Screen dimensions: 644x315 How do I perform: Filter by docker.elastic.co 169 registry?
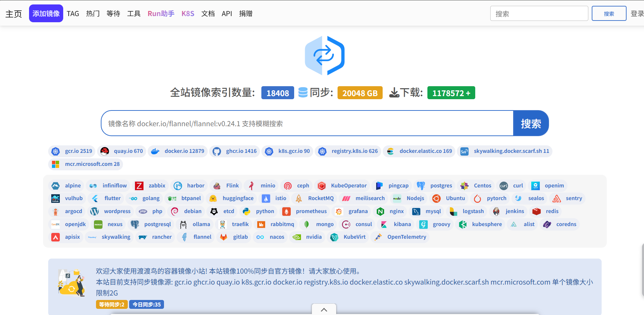click(419, 151)
